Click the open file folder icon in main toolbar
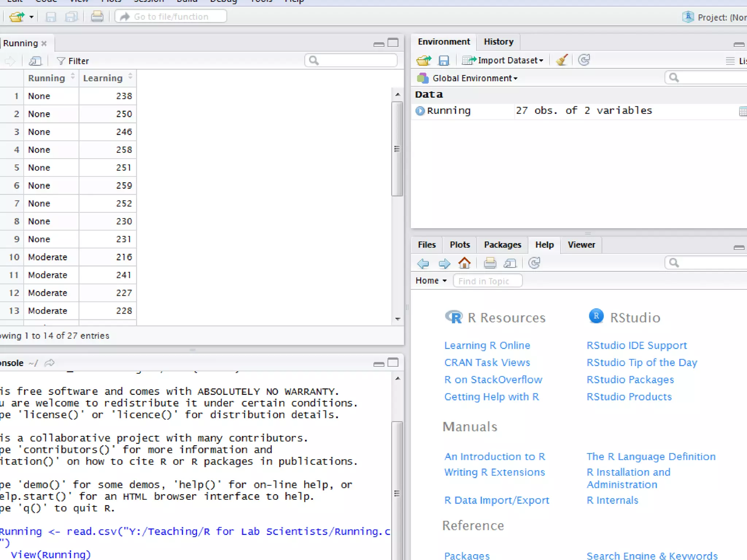This screenshot has height=560, width=747. [16, 17]
